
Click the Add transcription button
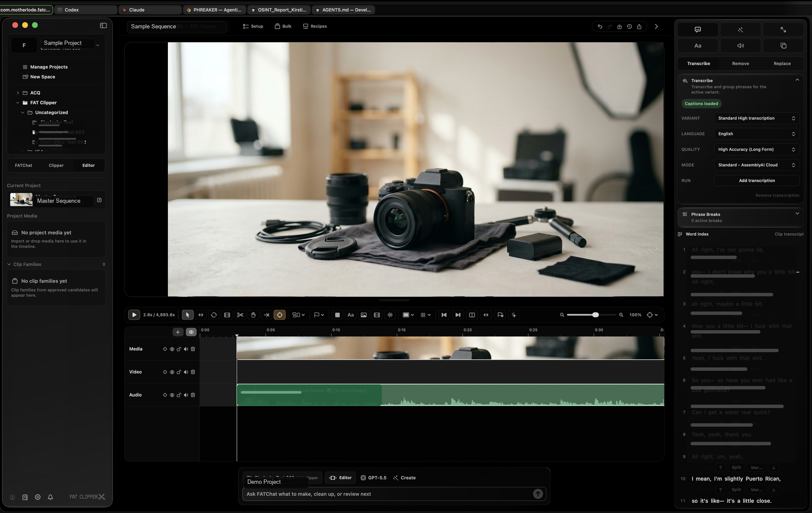(757, 181)
